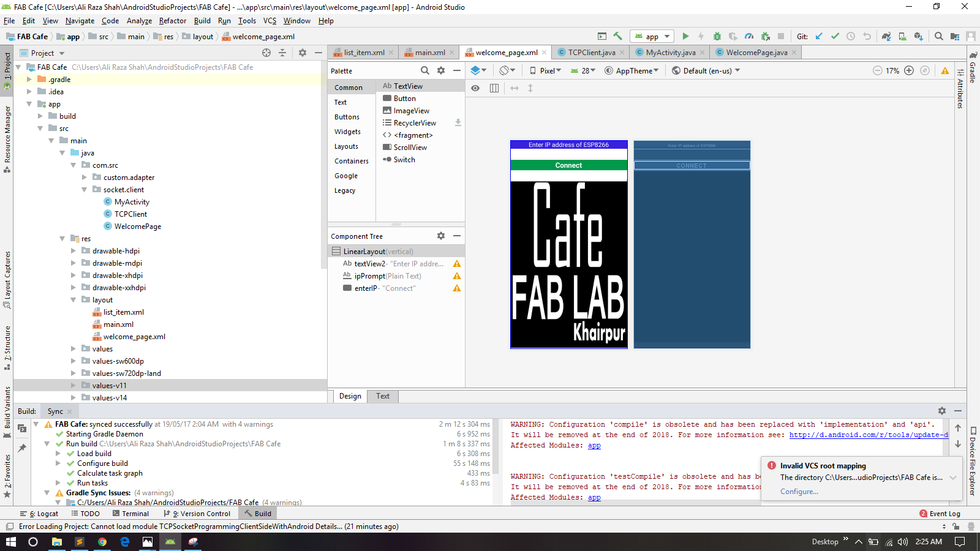Toggle the Device File Explorer window

973,462
